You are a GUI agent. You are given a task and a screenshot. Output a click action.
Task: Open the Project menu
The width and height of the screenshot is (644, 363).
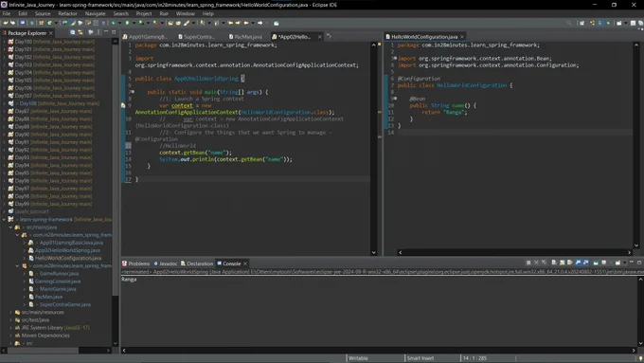click(144, 13)
